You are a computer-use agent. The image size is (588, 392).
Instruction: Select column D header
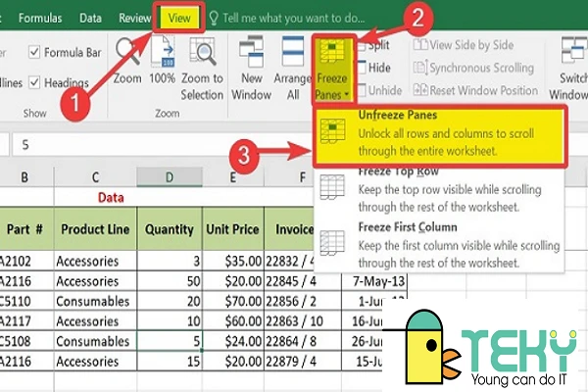170,177
